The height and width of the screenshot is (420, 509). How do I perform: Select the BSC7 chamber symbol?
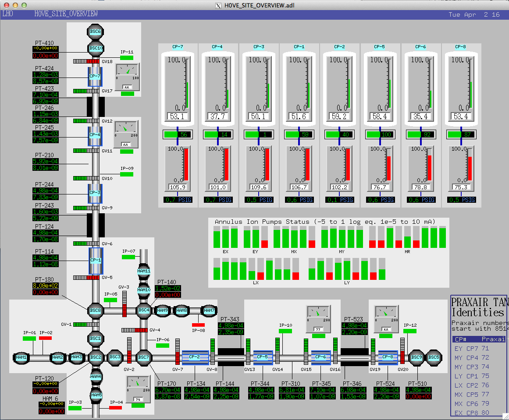pyautogui.click(x=143, y=357)
